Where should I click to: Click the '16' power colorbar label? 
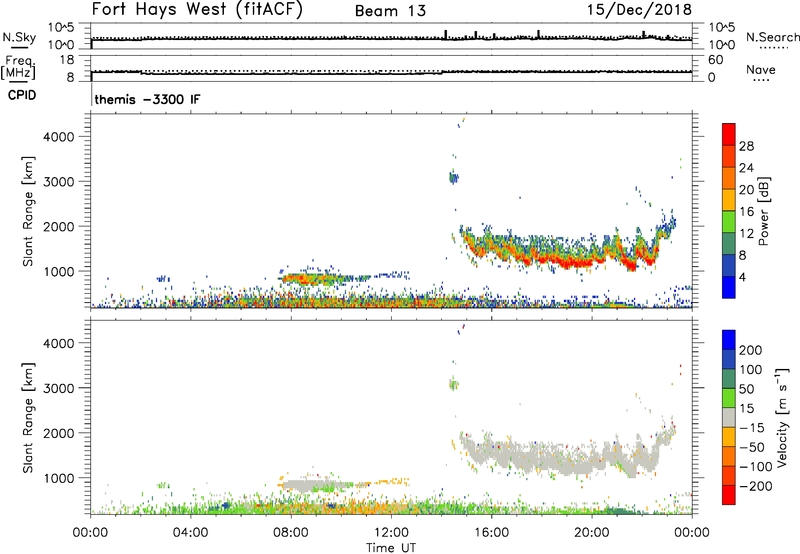[746, 212]
